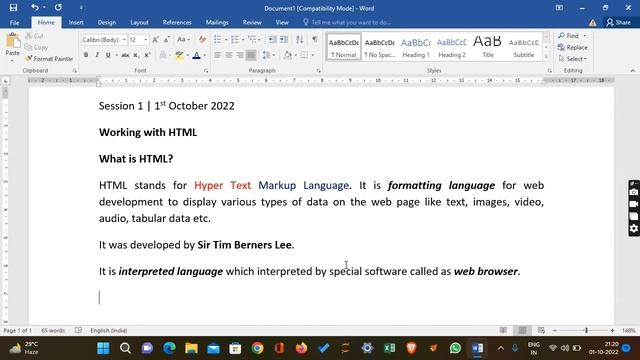Open Excel from the taskbar
Image resolution: width=640 pixels, height=360 pixels.
[x=389, y=348]
